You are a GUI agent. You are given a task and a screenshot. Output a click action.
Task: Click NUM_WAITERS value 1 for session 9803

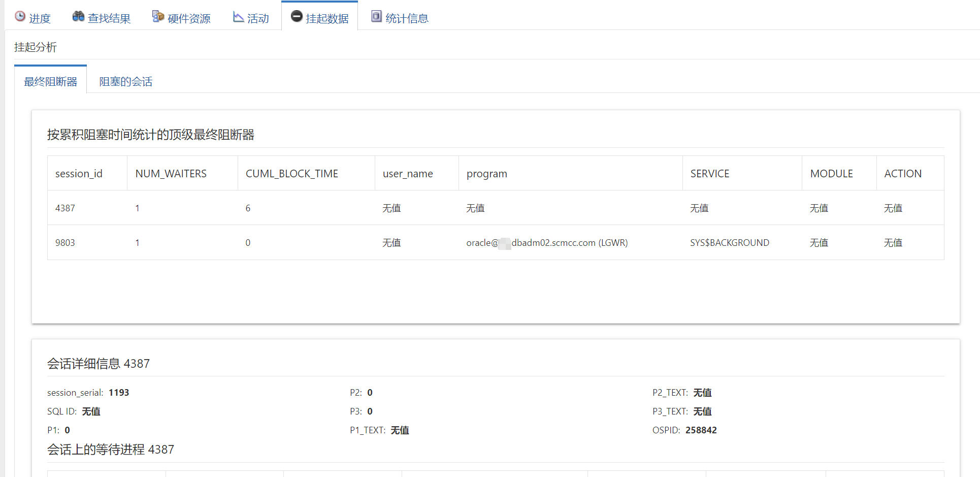(x=137, y=243)
